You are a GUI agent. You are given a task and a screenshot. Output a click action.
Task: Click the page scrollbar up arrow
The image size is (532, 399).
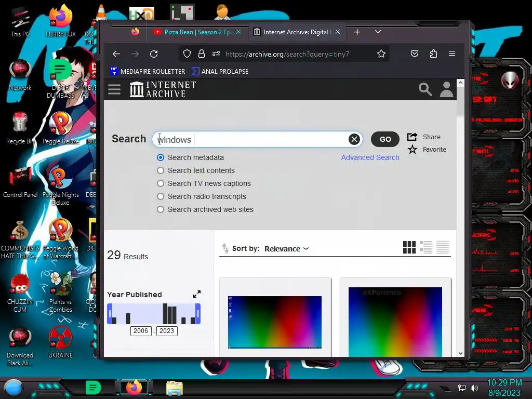pos(460,83)
